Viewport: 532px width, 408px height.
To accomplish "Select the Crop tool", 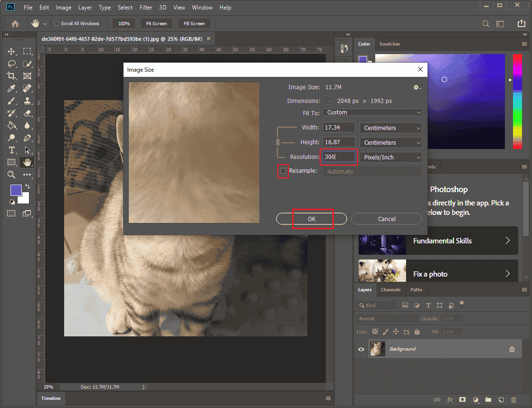I will click(11, 76).
